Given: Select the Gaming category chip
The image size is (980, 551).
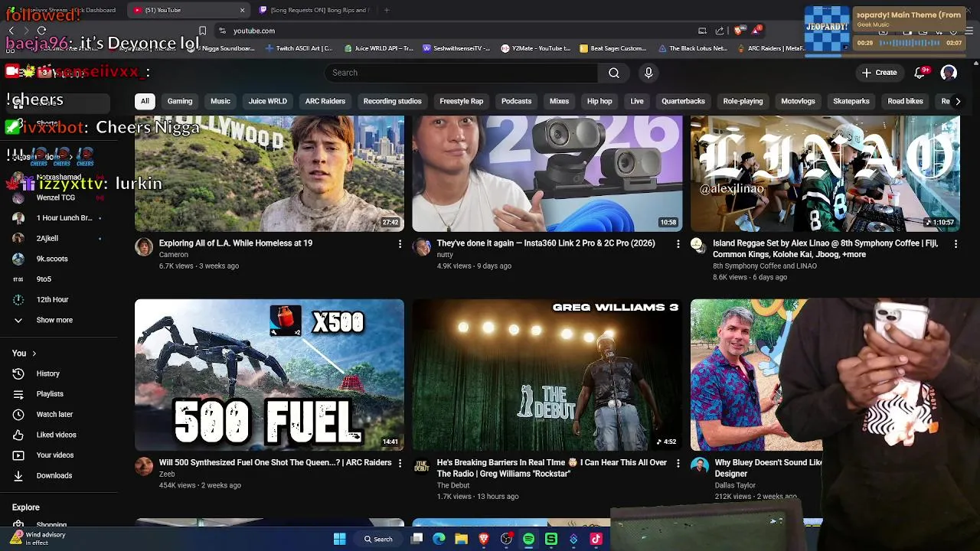Looking at the screenshot, I should click(180, 101).
